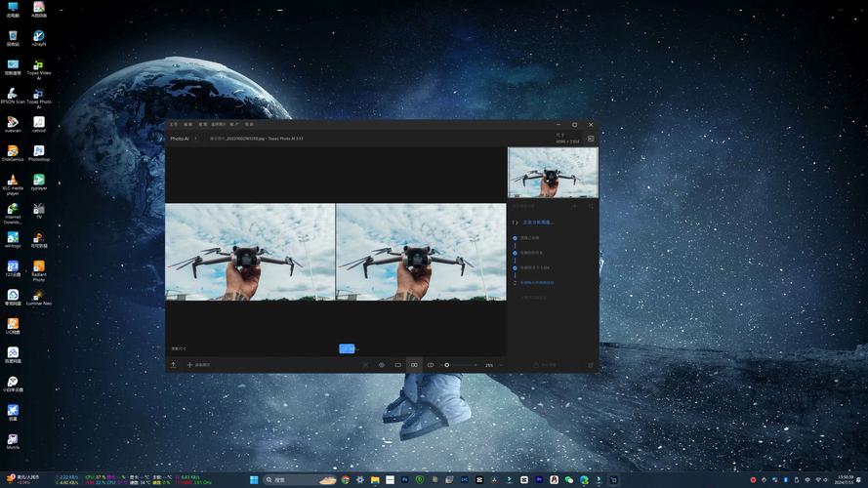Click the zoom in plus icon

coord(475,365)
